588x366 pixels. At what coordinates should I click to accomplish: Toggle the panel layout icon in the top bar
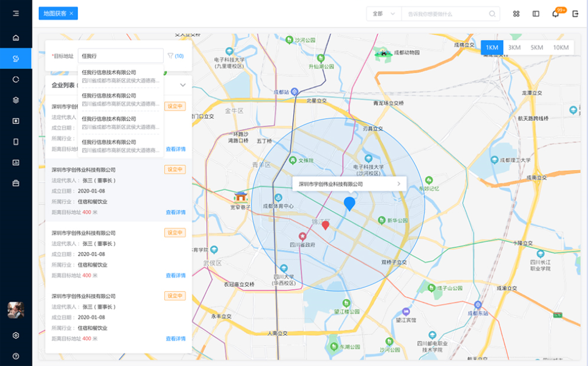point(536,14)
